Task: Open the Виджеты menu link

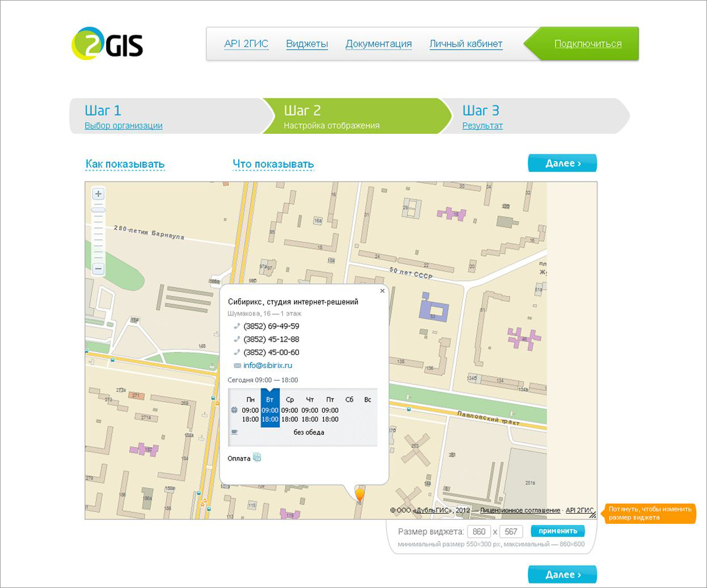Action: click(x=307, y=44)
